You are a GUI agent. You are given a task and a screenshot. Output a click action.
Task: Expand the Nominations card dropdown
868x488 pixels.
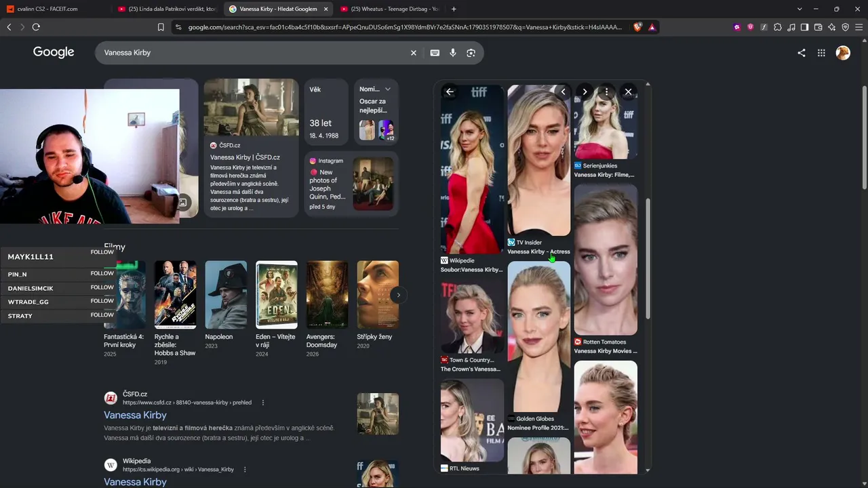(388, 89)
